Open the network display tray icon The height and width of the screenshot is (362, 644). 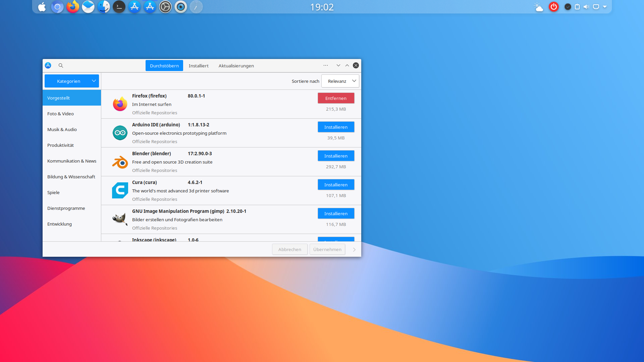click(596, 7)
